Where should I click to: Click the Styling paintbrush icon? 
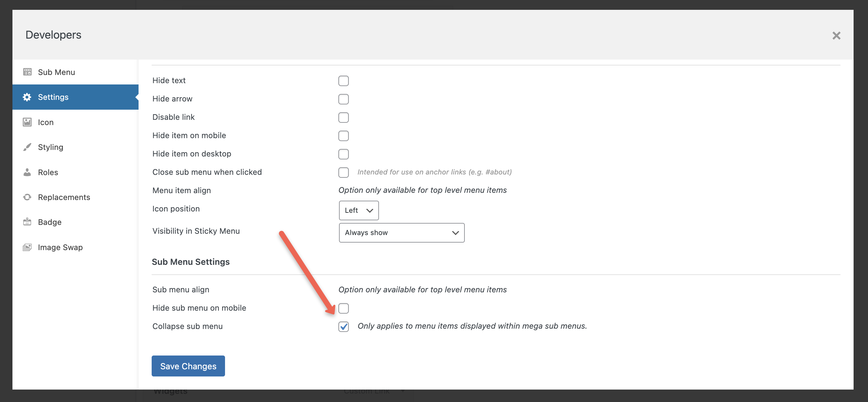pos(27,147)
